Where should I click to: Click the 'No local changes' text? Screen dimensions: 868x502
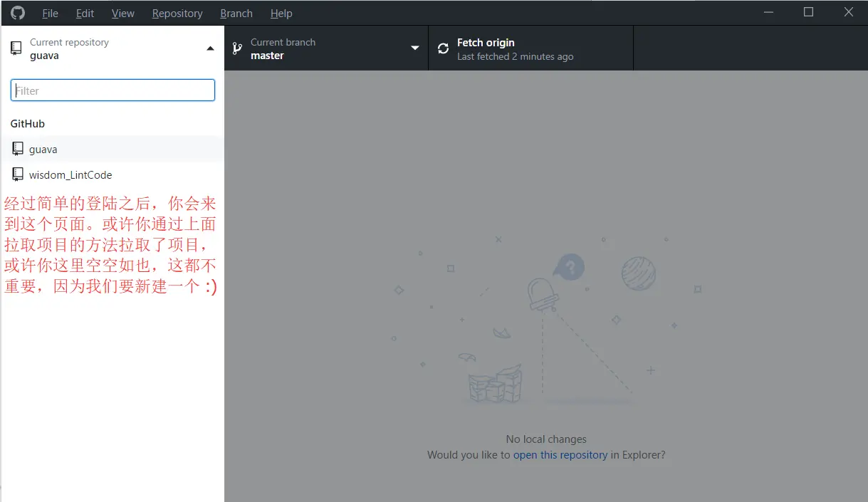[546, 439]
